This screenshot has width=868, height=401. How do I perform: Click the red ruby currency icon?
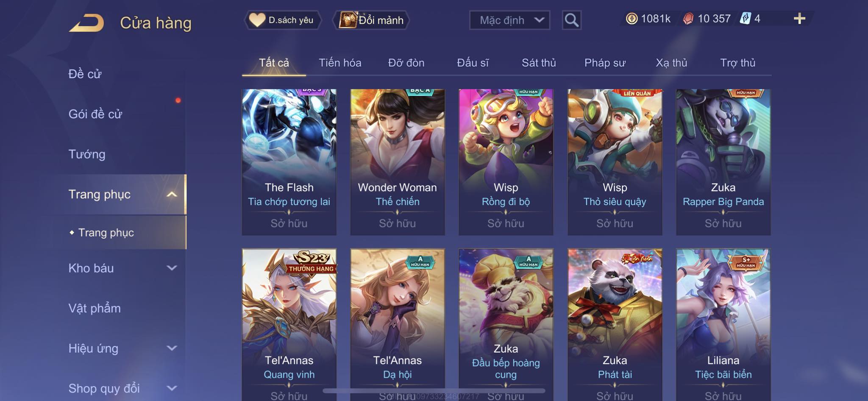point(688,19)
